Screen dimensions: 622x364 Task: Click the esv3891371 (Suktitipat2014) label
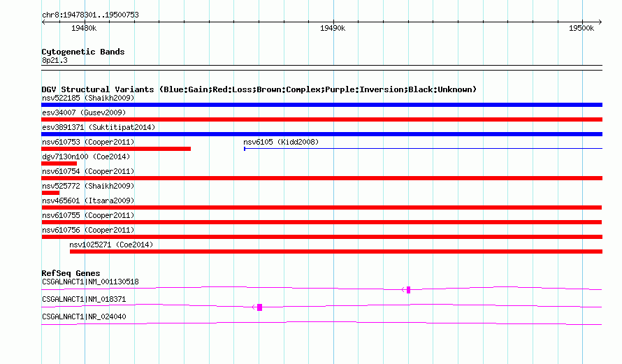click(x=99, y=127)
